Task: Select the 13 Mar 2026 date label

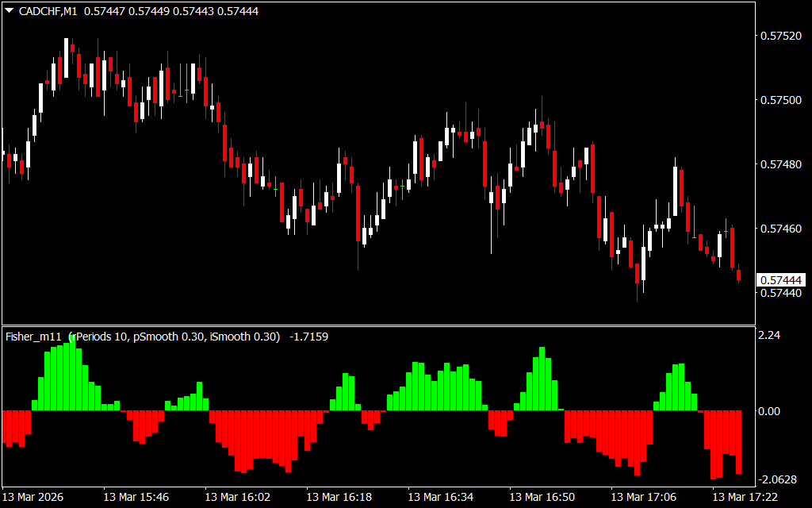Action: [x=35, y=497]
